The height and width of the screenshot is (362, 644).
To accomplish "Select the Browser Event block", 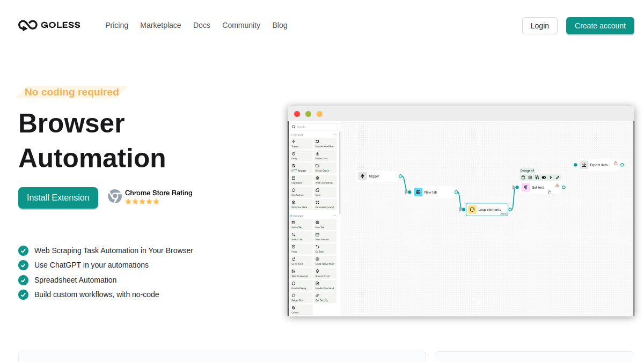I will [x=325, y=273].
